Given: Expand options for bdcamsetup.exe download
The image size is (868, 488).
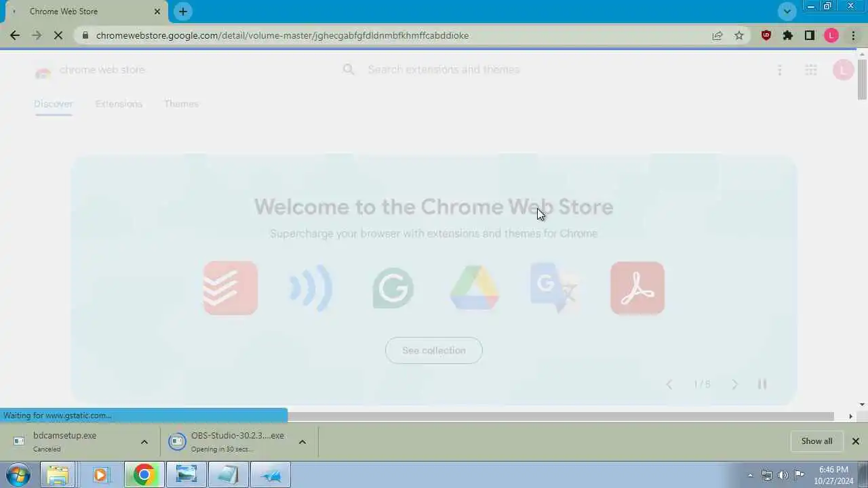Looking at the screenshot, I should (x=144, y=442).
